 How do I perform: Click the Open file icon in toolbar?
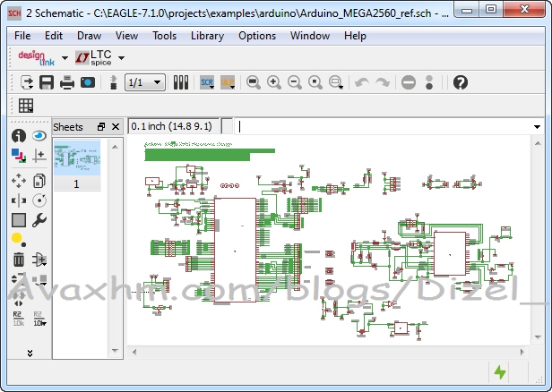[26, 82]
